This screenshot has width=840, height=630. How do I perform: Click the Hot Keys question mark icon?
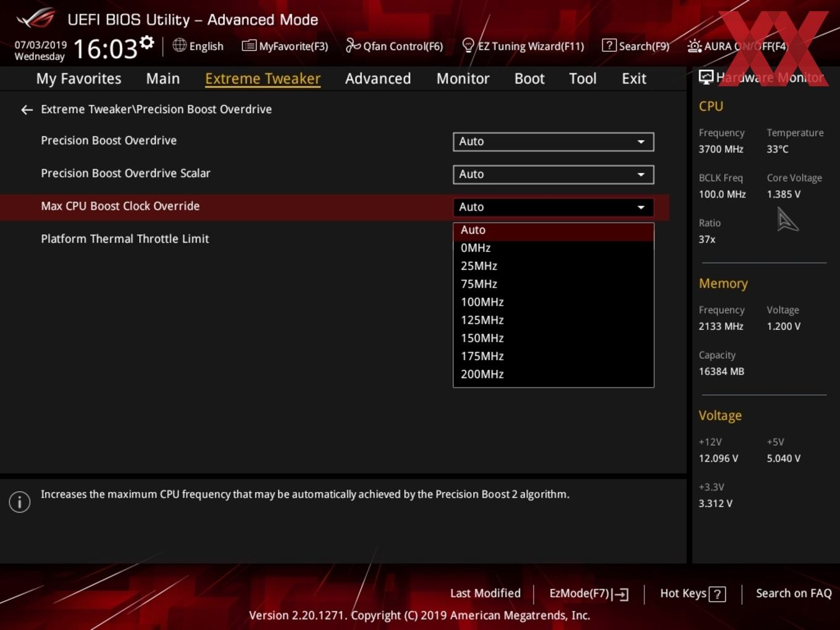coord(717,594)
